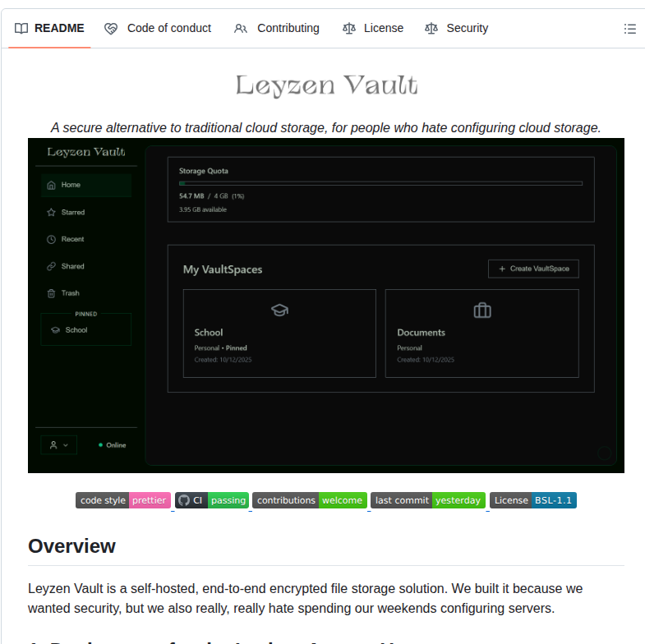Click the Contributing people icon
Viewport: 645px width, 644px height.
coord(241,29)
